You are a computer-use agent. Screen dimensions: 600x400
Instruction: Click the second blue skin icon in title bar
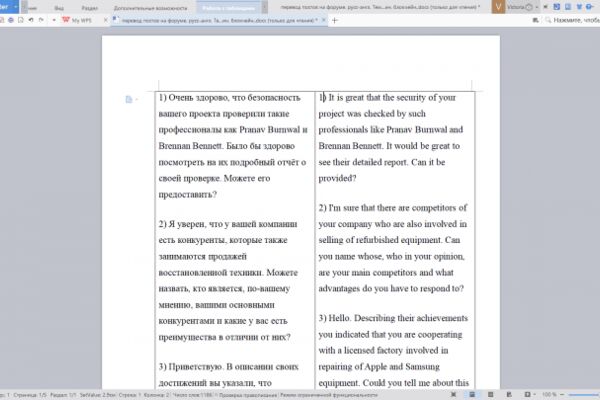(x=568, y=7)
